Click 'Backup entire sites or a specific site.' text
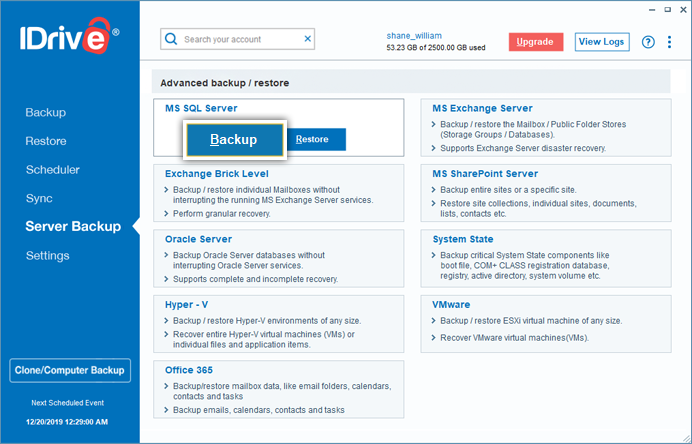Screen dimensions: 692x444 (508, 190)
